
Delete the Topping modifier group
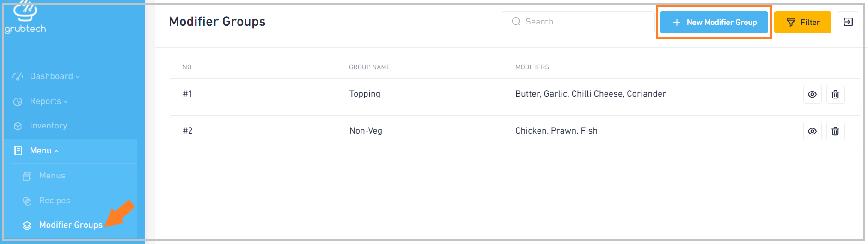tap(835, 94)
